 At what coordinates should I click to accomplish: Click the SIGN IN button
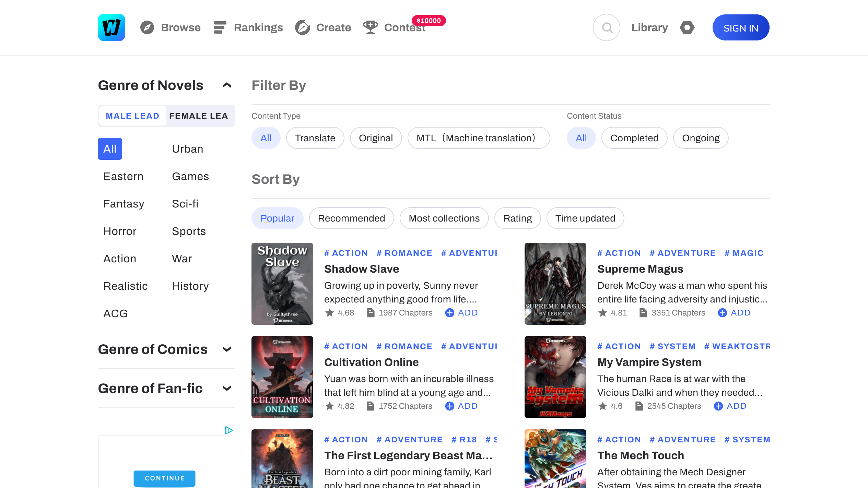741,27
